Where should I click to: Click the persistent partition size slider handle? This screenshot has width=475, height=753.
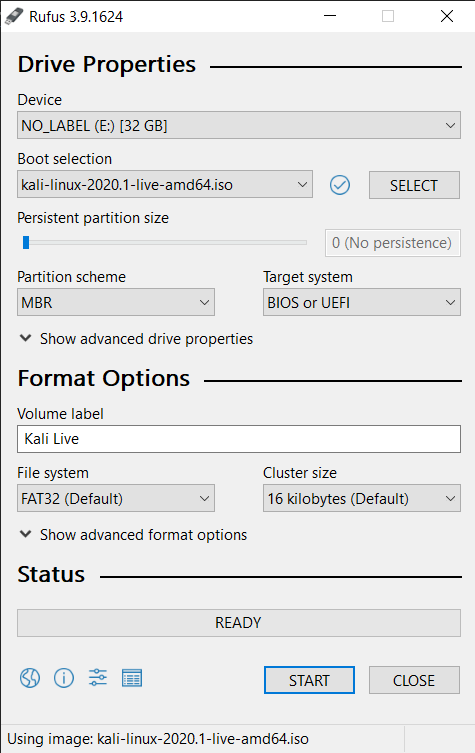click(x=26, y=243)
